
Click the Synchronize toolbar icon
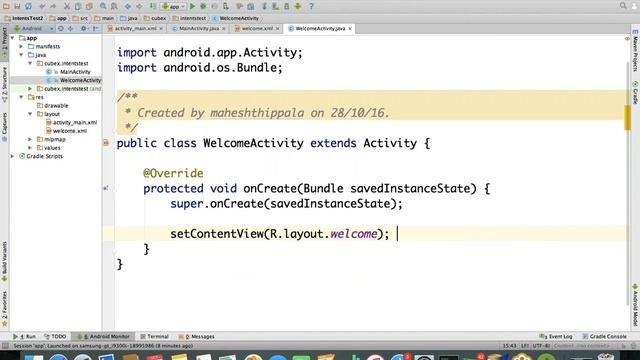28,6
